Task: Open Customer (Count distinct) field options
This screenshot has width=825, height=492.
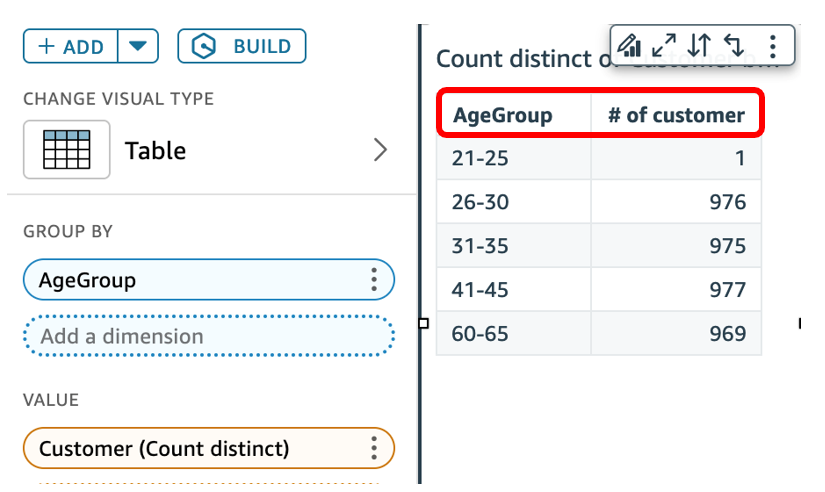Action: (x=374, y=448)
